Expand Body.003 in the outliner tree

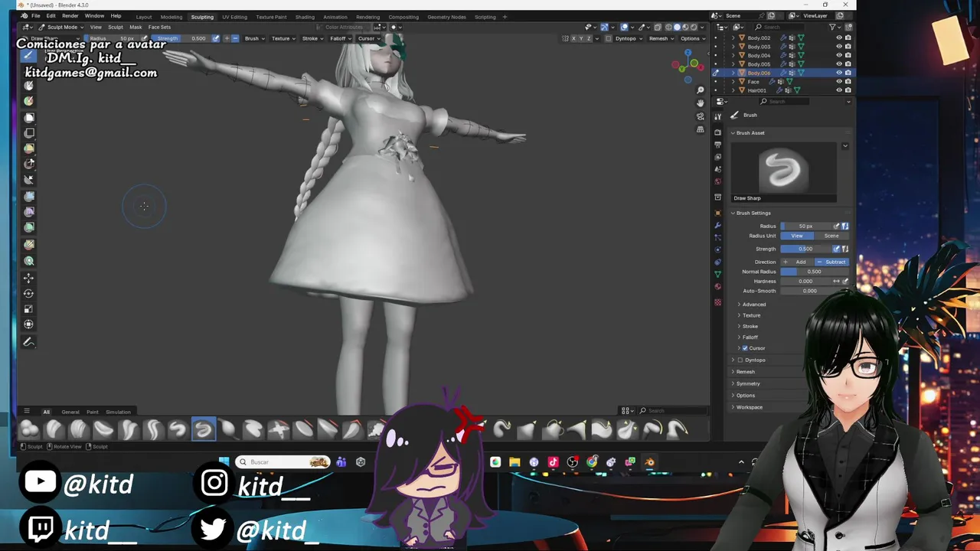(x=733, y=47)
